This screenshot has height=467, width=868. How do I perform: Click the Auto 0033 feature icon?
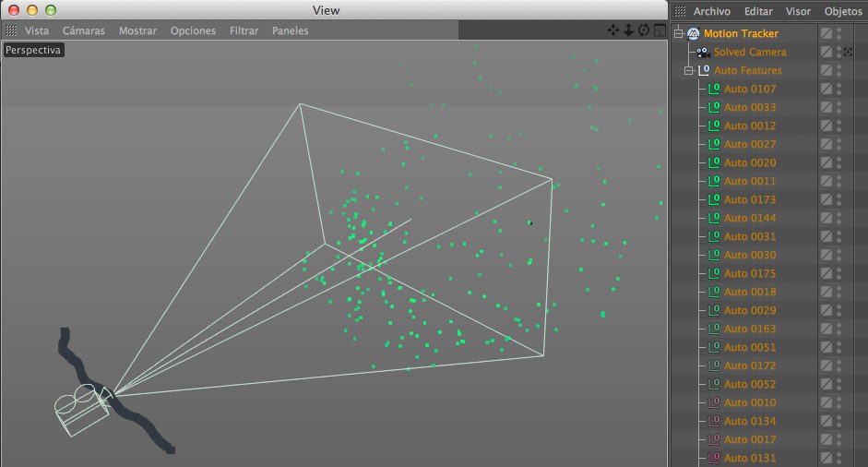pyautogui.click(x=714, y=107)
